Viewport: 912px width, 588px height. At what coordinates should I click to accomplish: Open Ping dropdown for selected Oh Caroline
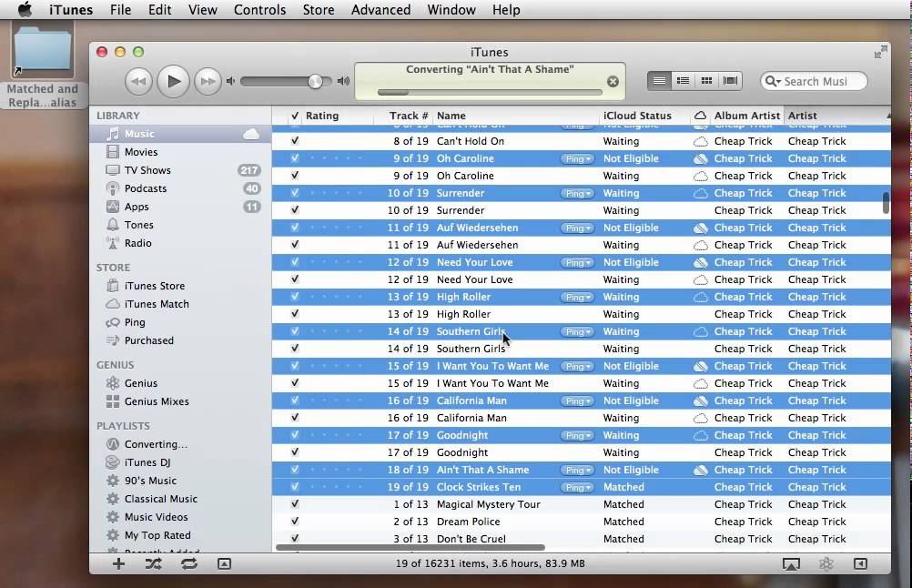click(577, 158)
